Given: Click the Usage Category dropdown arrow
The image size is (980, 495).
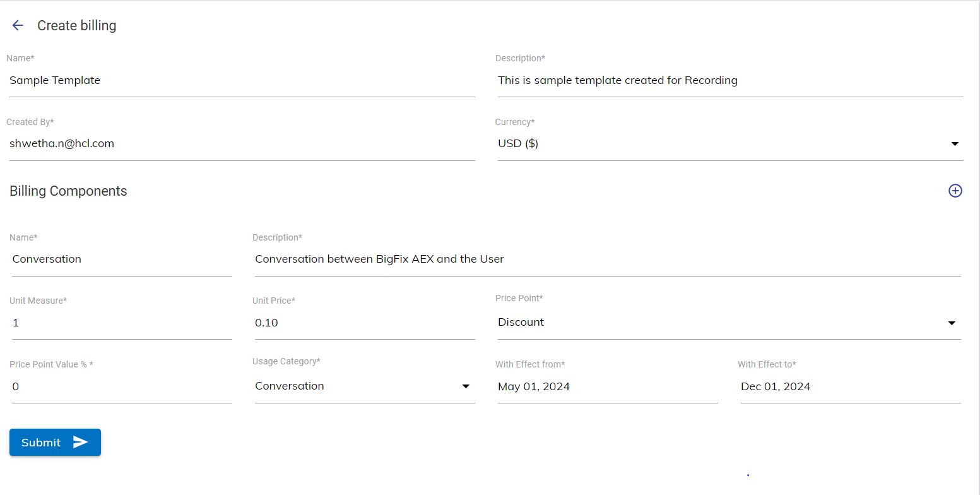Looking at the screenshot, I should 466,386.
